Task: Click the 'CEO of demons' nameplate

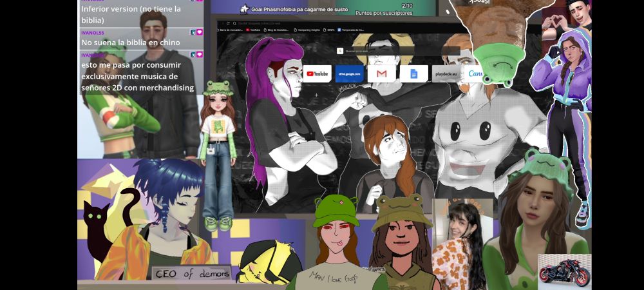Action: 192,275
